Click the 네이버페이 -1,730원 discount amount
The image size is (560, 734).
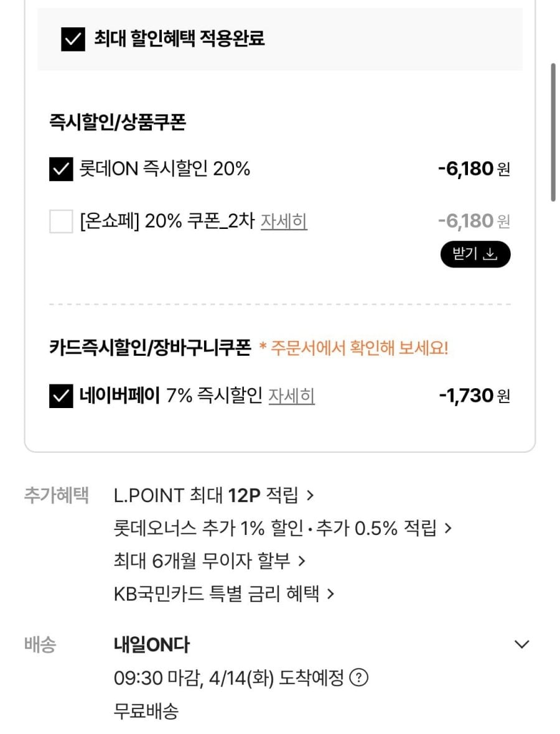[x=474, y=396]
